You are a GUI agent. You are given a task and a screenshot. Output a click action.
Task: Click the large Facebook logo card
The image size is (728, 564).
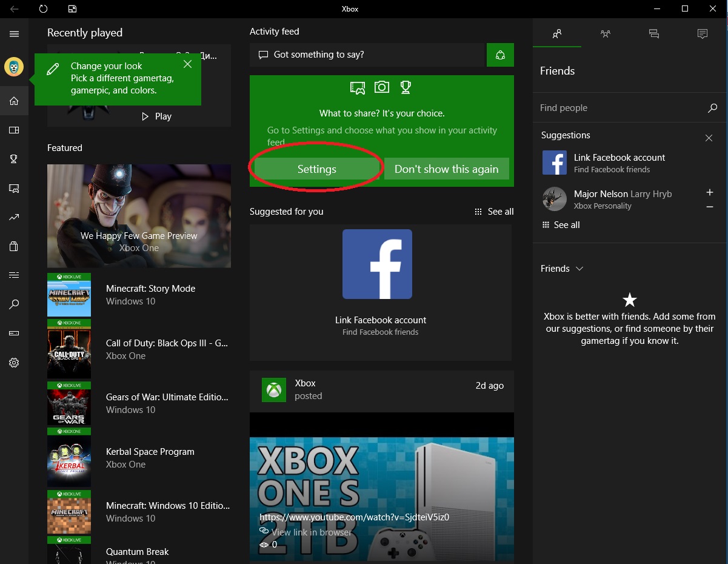point(377,264)
